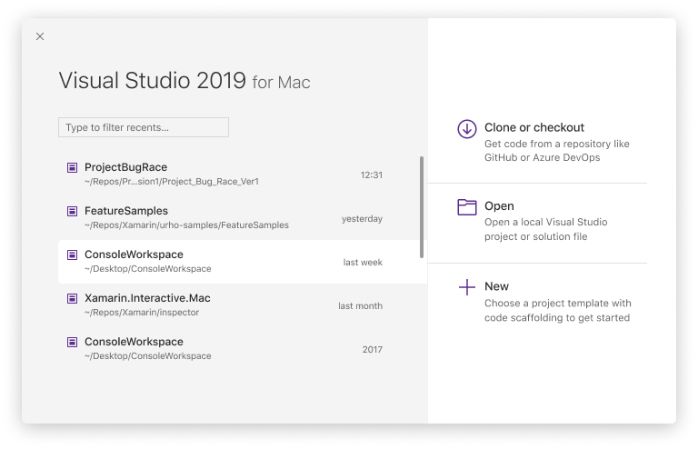This screenshot has width=698, height=449.
Task: Click the 'yesterday' timestamp
Action: click(x=362, y=219)
